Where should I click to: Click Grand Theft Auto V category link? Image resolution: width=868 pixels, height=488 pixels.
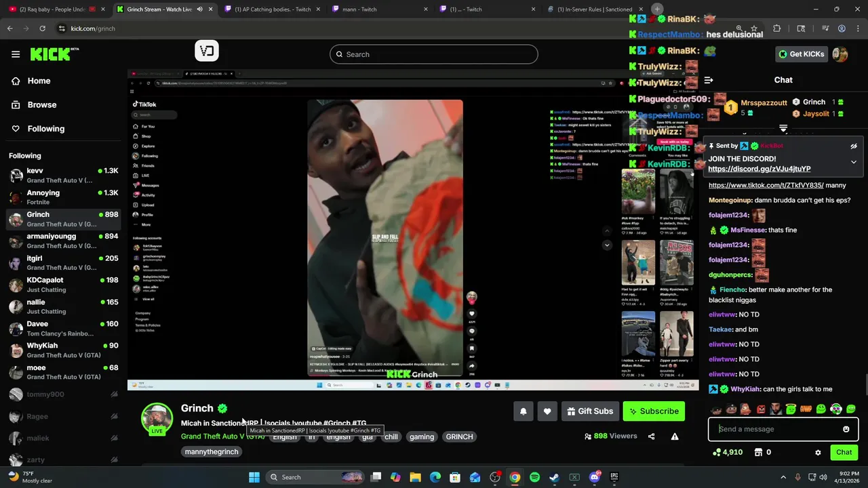(222, 436)
